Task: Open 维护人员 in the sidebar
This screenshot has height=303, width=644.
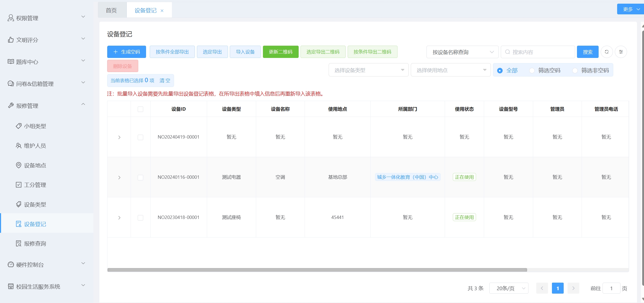Action: (47, 146)
